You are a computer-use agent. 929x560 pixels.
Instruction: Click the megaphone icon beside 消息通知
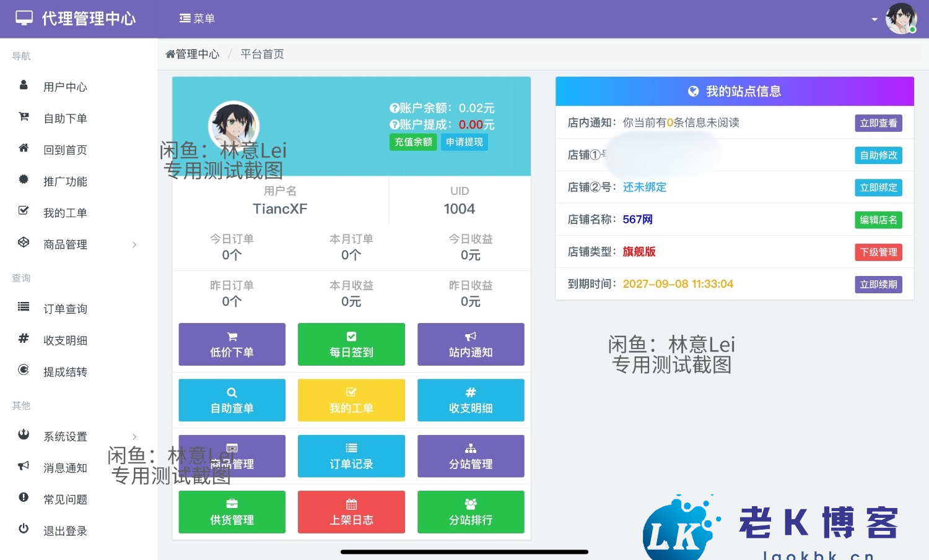pyautogui.click(x=24, y=466)
